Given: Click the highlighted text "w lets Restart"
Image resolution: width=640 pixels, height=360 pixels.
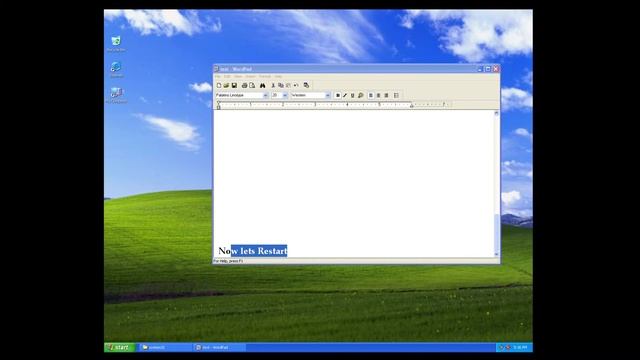Looking at the screenshot, I should 259,251.
